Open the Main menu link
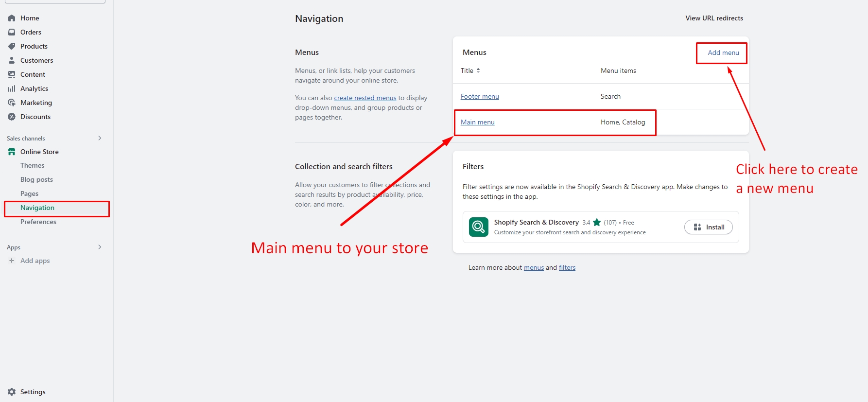Viewport: 868px width, 402px height. click(x=477, y=122)
